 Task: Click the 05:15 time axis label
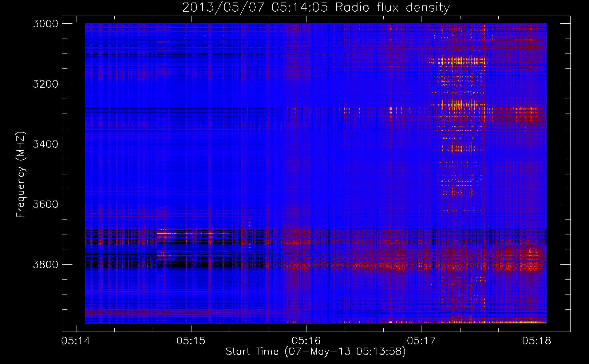coord(191,341)
